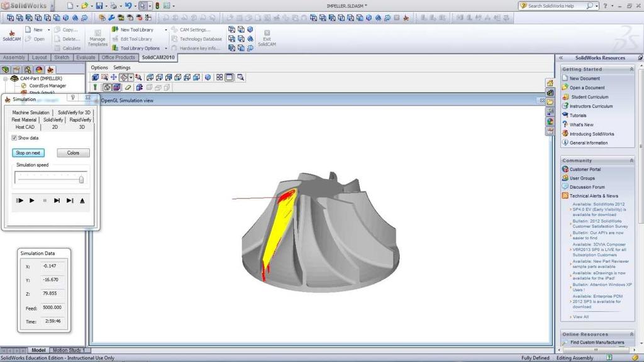Expand Tool Library Options dropdown arrow

166,48
